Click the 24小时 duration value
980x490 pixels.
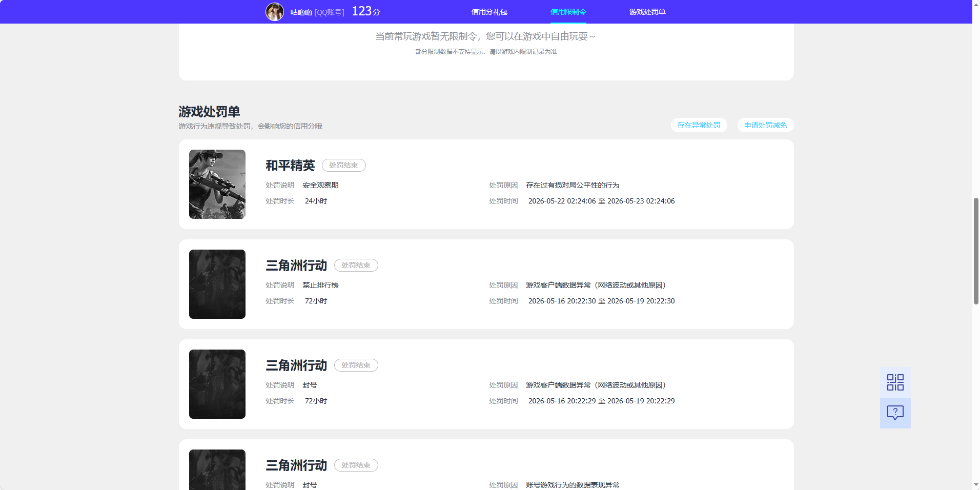(x=316, y=201)
